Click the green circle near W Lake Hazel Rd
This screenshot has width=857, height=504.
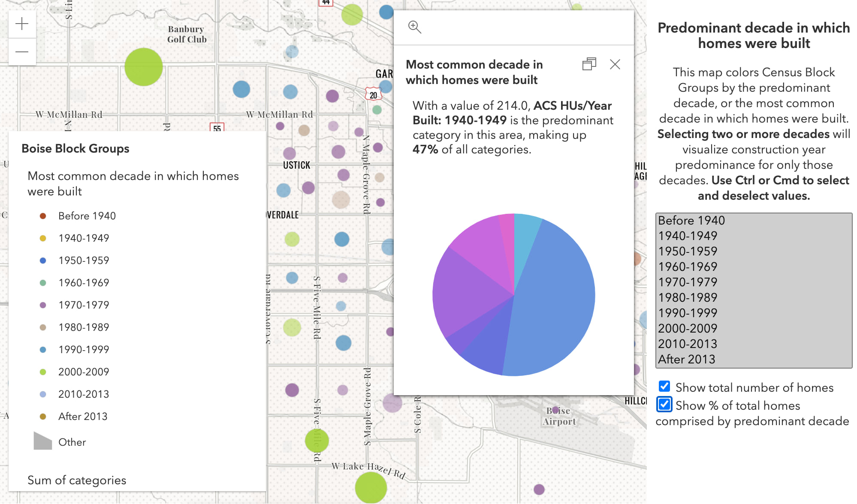click(371, 488)
